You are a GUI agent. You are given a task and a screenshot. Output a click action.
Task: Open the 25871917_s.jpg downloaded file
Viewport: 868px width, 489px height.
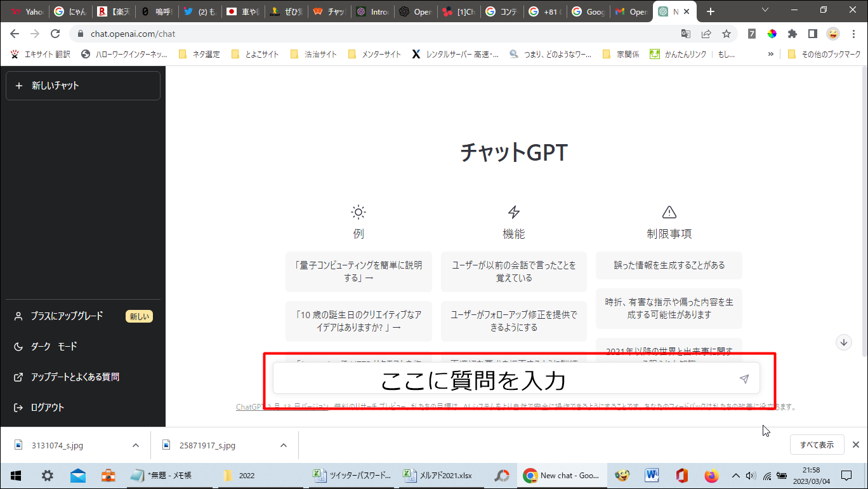point(207,445)
